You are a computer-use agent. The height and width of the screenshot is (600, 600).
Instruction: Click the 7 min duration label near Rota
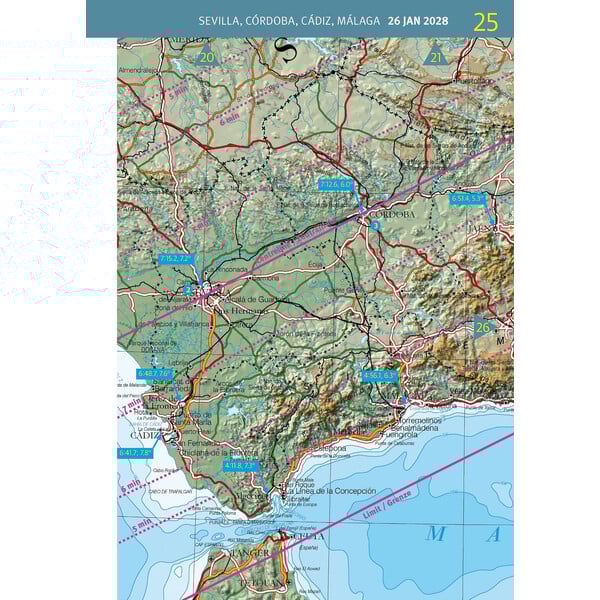tap(132, 407)
